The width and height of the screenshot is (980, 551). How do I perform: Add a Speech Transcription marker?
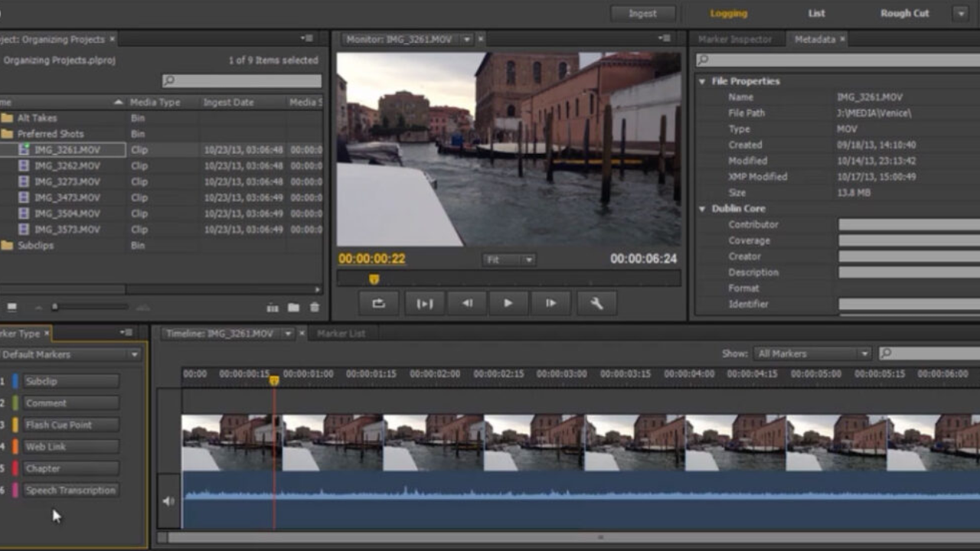point(70,491)
